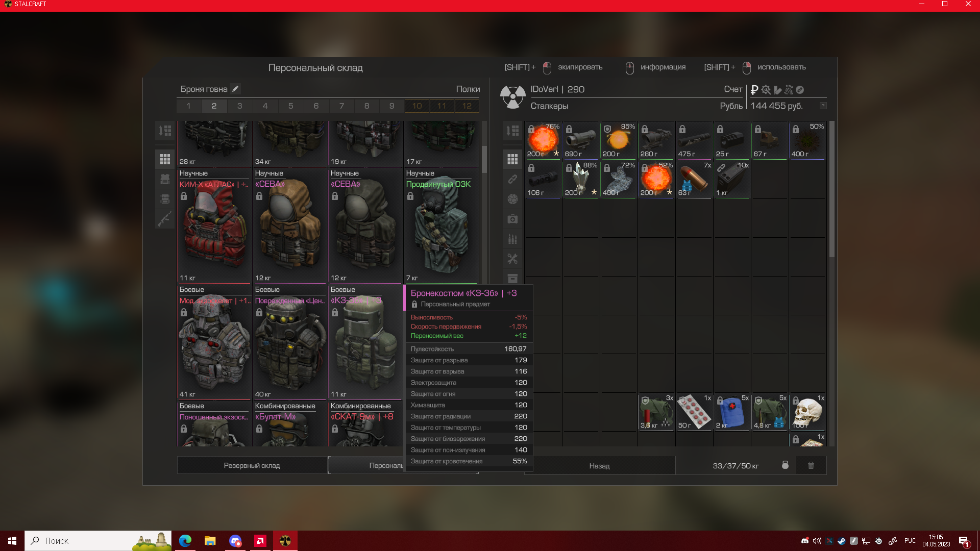Screen dimensions: 980x551
Task: Open the sort button of the inventory panel
Action: click(512, 131)
